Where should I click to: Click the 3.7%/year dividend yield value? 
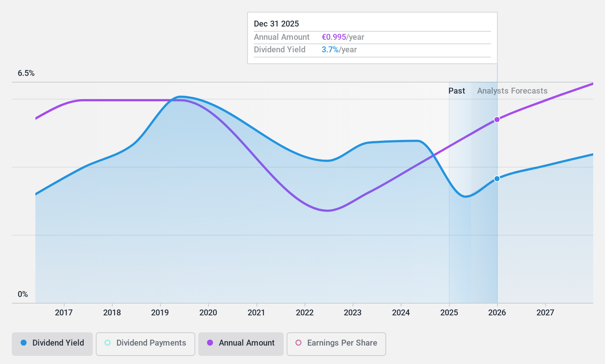339,49
